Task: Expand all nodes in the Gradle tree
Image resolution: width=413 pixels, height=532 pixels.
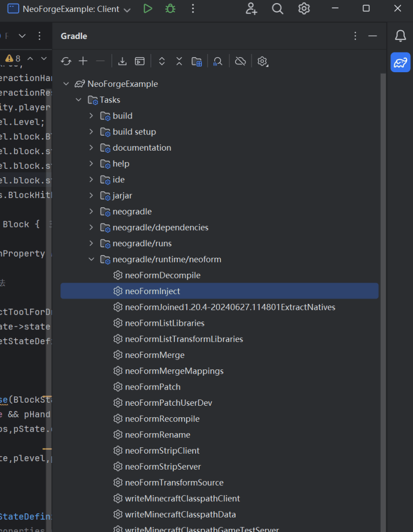Action: 162,61
